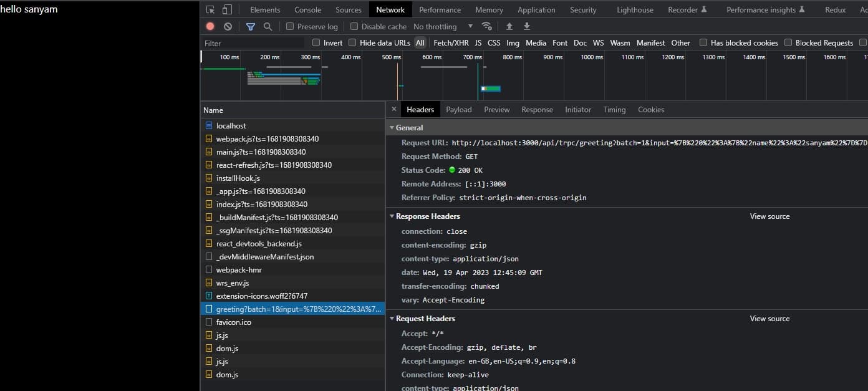Screen dimensions: 868x391
Task: Open the No throttling dropdown
Action: coord(443,27)
